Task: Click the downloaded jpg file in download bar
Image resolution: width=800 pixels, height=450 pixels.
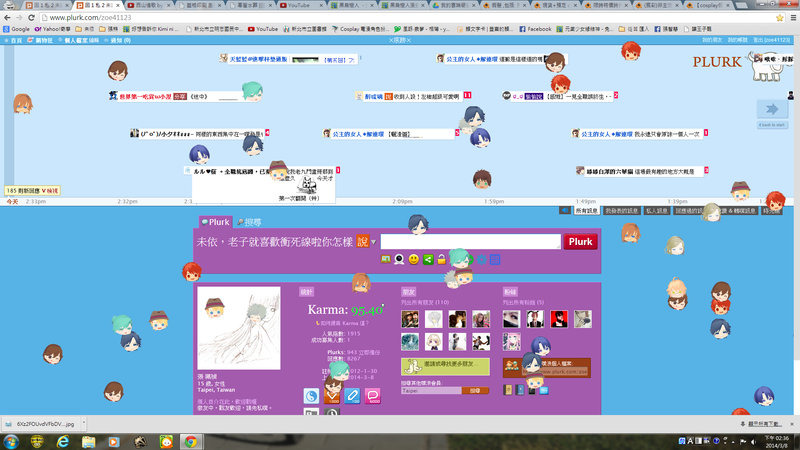Action: pos(41,423)
